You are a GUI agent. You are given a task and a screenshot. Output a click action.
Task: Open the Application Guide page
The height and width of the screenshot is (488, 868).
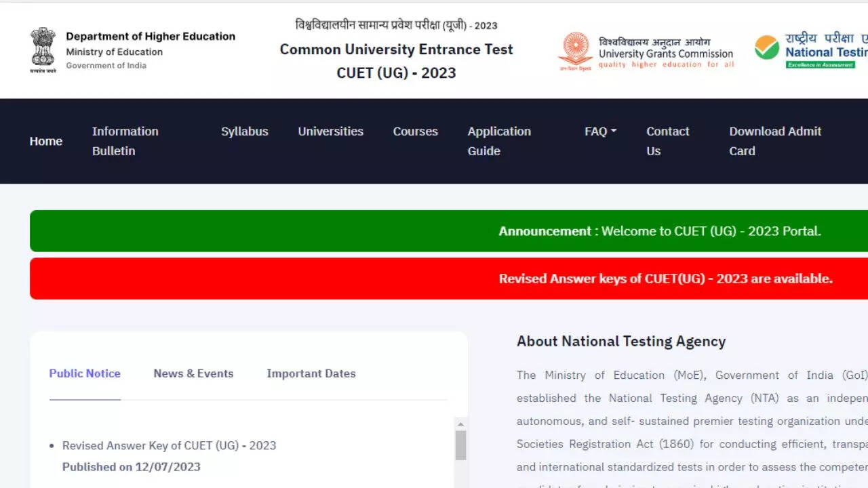tap(498, 141)
